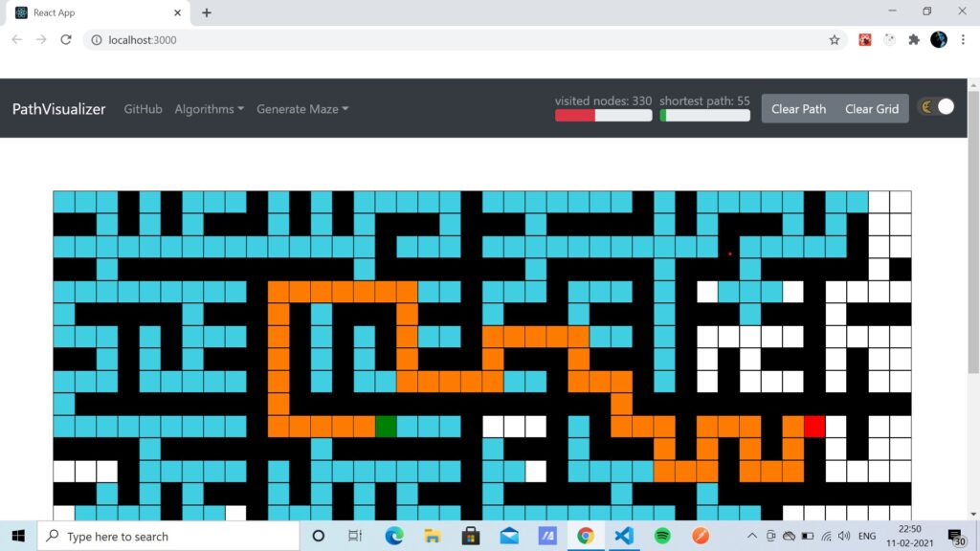Reload the page using the refresh icon
The height and width of the screenshot is (551, 980).
pos(64,39)
